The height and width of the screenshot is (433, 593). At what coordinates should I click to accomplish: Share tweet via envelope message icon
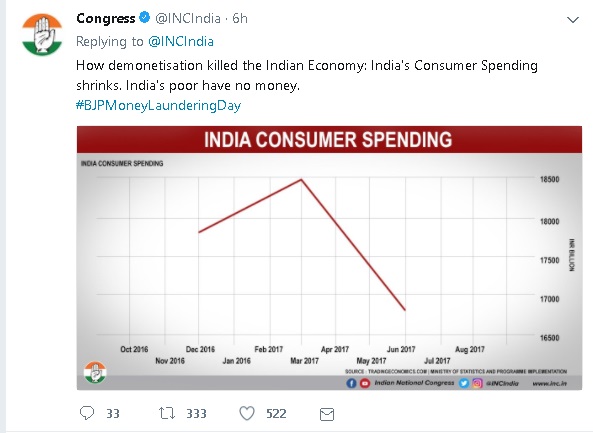pyautogui.click(x=327, y=414)
